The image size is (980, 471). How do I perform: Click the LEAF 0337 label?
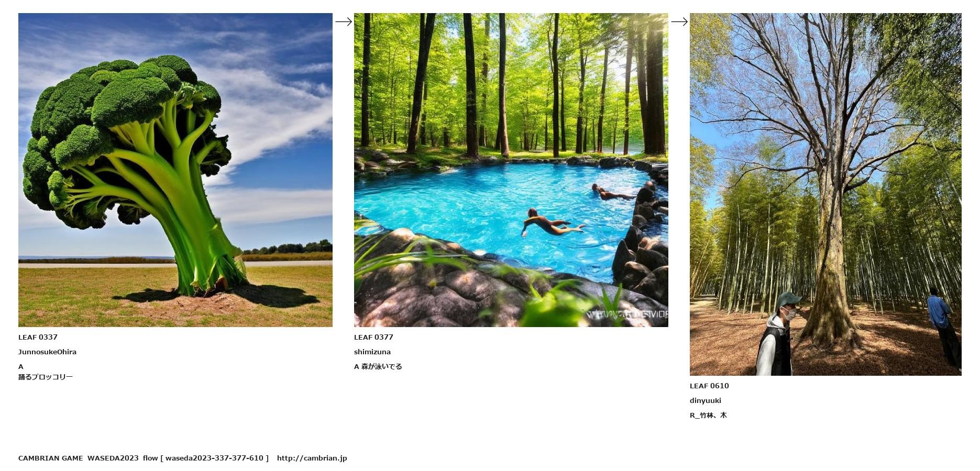[38, 337]
